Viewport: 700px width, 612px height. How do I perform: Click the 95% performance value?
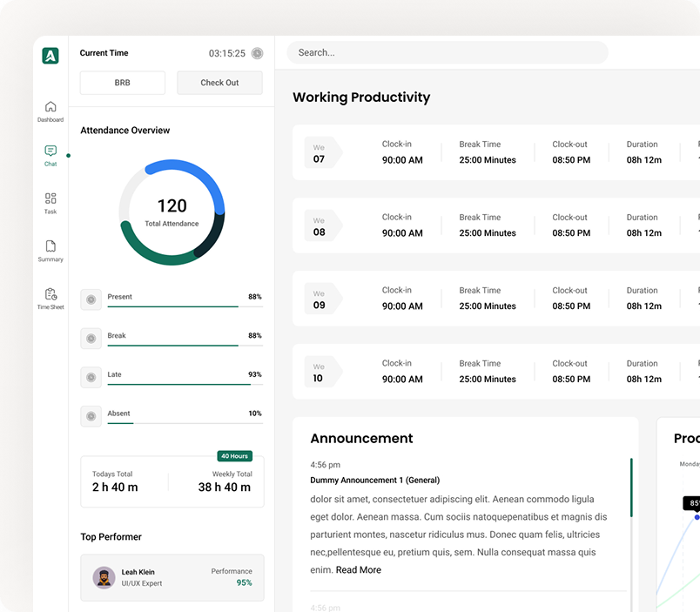click(x=244, y=582)
